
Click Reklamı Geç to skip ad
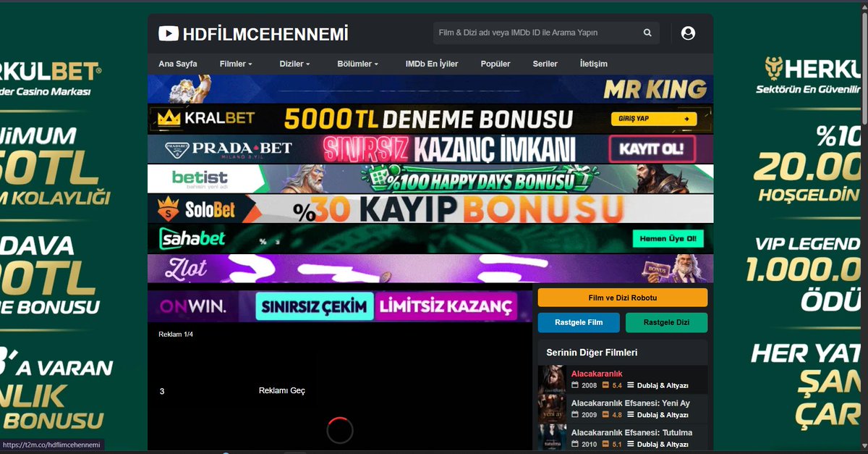click(x=282, y=391)
